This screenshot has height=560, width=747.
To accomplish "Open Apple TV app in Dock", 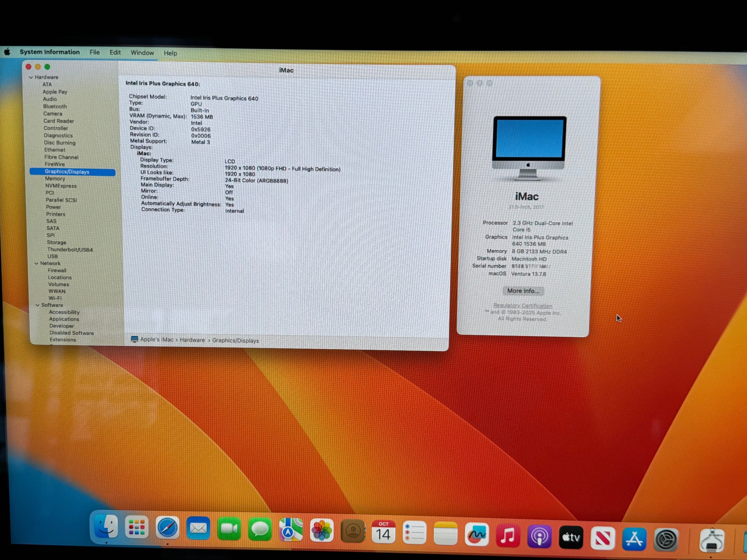I will point(571,537).
